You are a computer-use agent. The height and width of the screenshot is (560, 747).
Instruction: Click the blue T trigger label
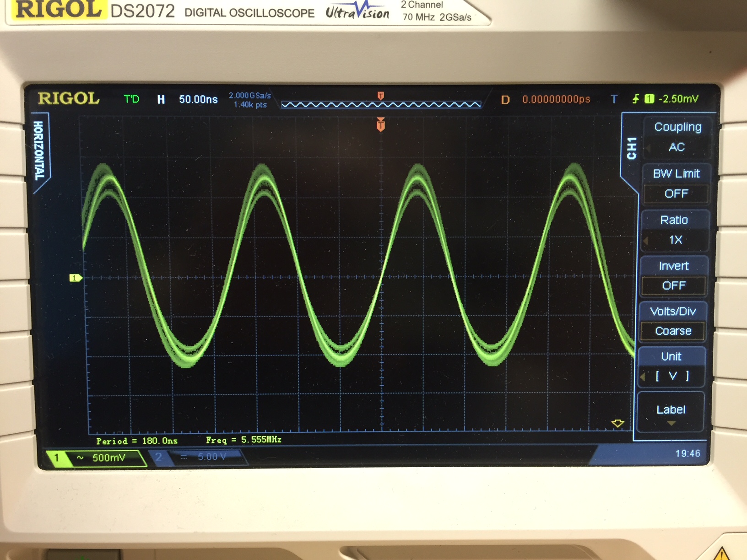coord(614,99)
